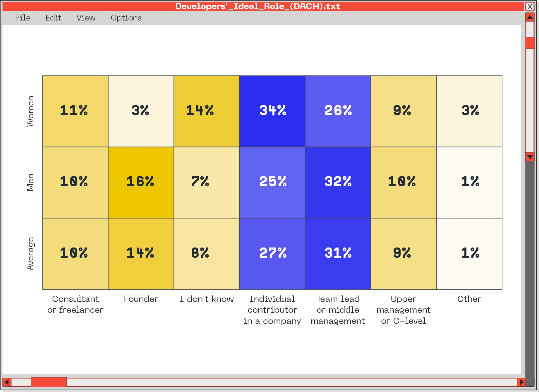
Task: Click the Consultant or freelancer column label
Action: (75, 304)
